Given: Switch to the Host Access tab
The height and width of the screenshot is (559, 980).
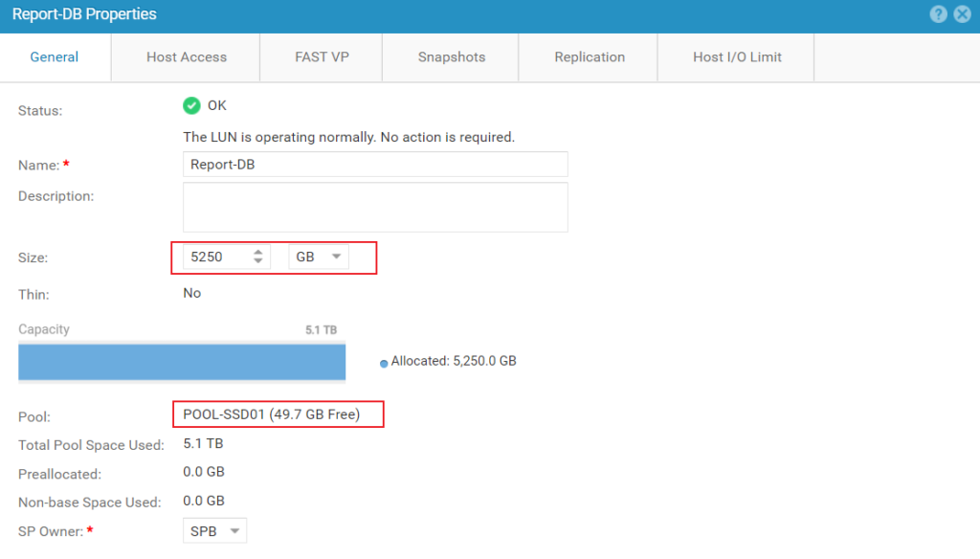Looking at the screenshot, I should [x=187, y=57].
